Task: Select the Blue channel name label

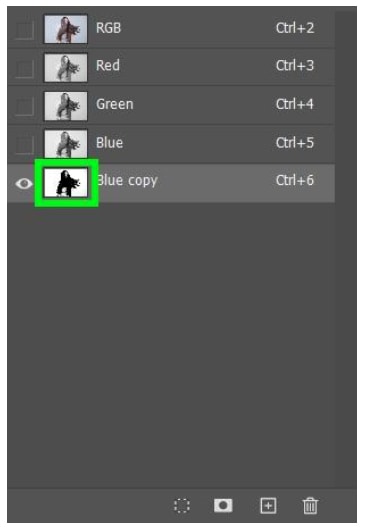Action: click(x=109, y=142)
